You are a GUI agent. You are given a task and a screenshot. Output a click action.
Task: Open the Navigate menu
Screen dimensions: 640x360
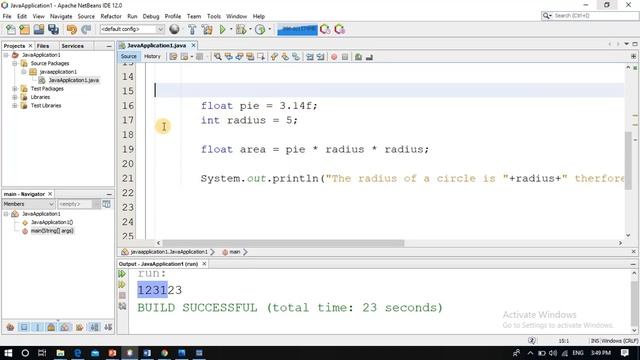(61, 16)
